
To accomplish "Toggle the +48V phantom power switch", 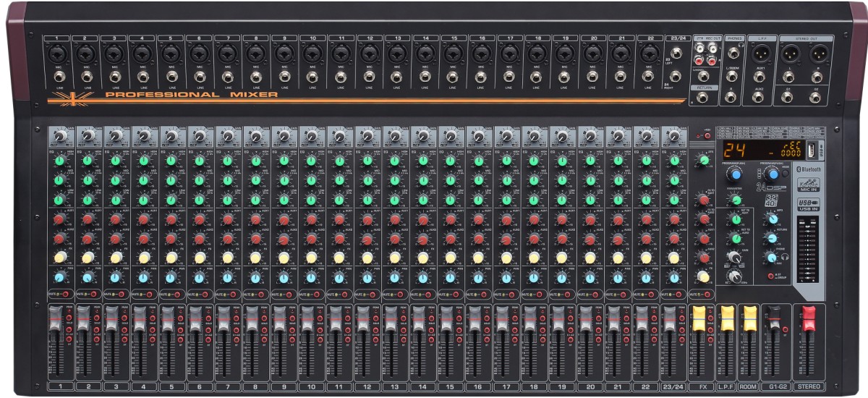I will point(706,135).
